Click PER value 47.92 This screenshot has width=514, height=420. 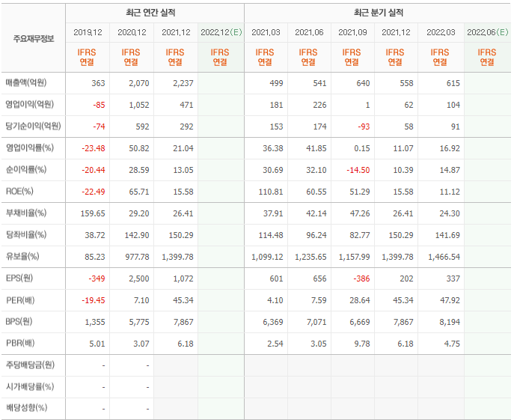[x=450, y=300]
